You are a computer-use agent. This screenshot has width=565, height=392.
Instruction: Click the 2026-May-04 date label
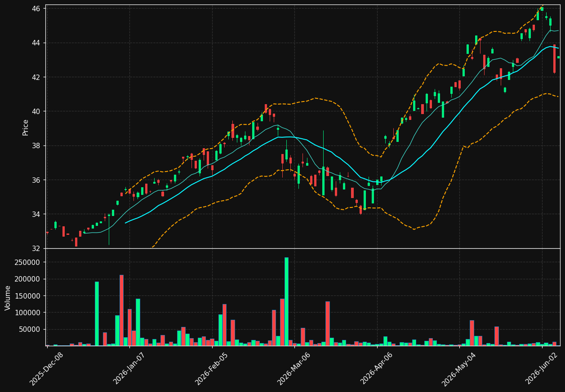(459, 369)
